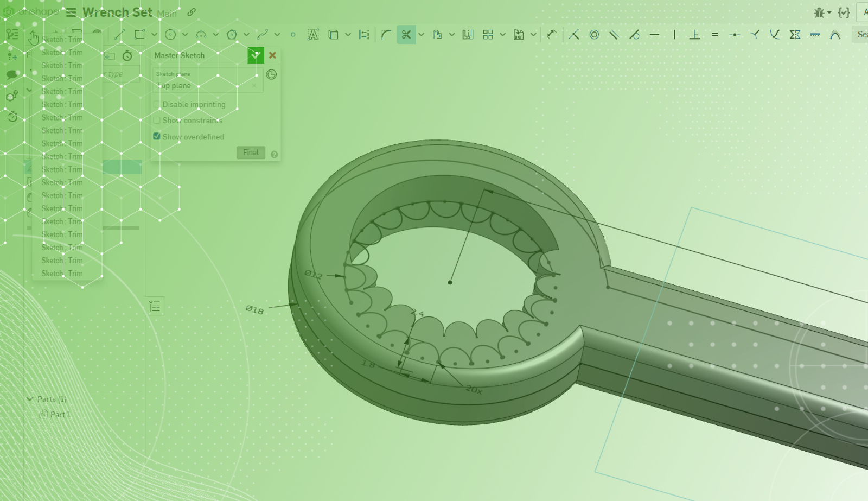Accept Master Sketch with green checkmark
Image resolution: width=868 pixels, height=501 pixels.
[x=256, y=55]
